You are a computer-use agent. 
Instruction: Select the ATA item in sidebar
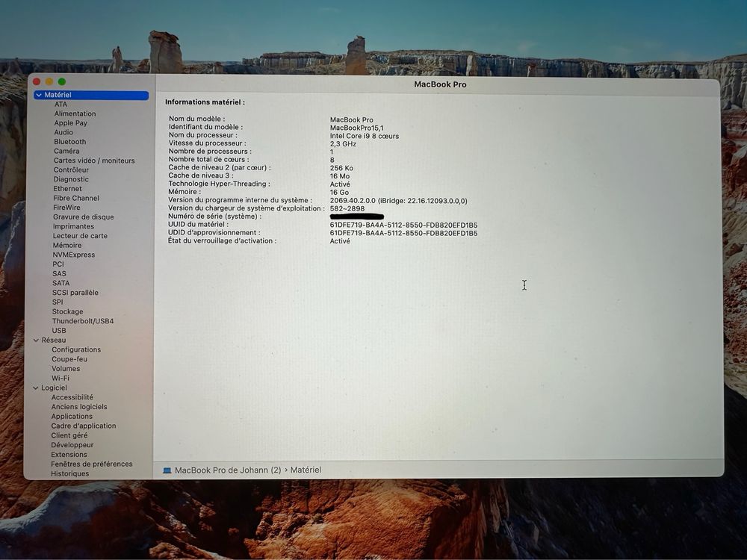click(x=61, y=105)
